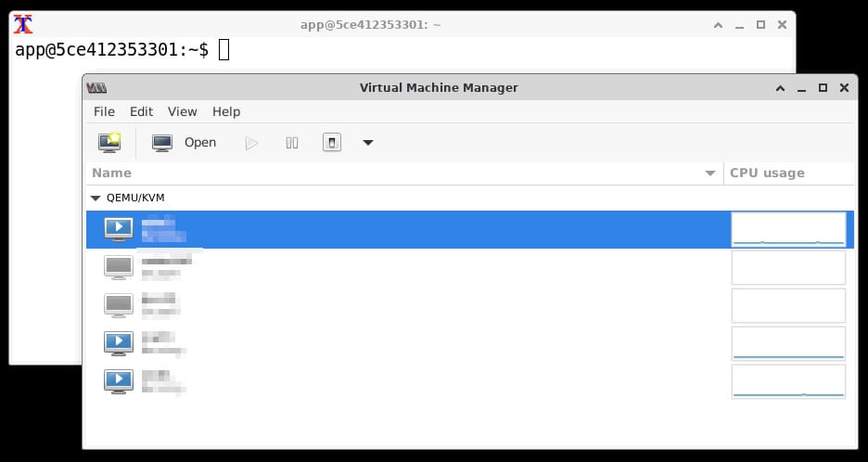Click the CPU usage column header
Image resolution: width=868 pixels, height=462 pixels.
point(788,173)
